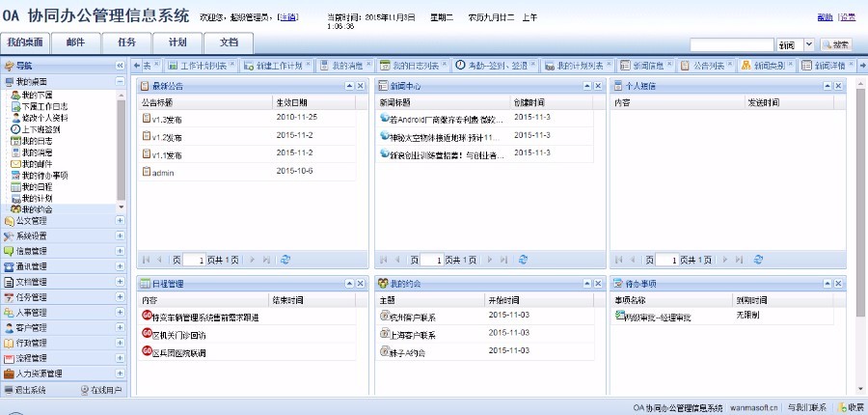Open 上下班签到 in the navigation tree
Screen dimensions: 868x415
tap(40, 128)
